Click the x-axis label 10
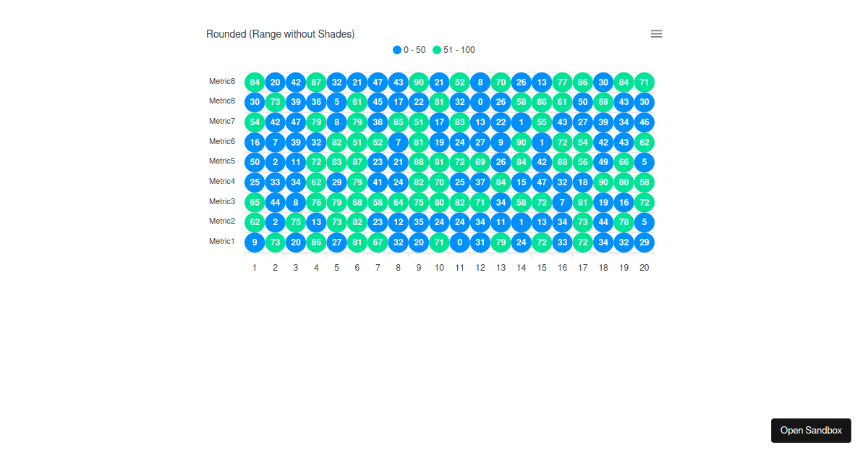This screenshot has height=456, width=868. (439, 267)
